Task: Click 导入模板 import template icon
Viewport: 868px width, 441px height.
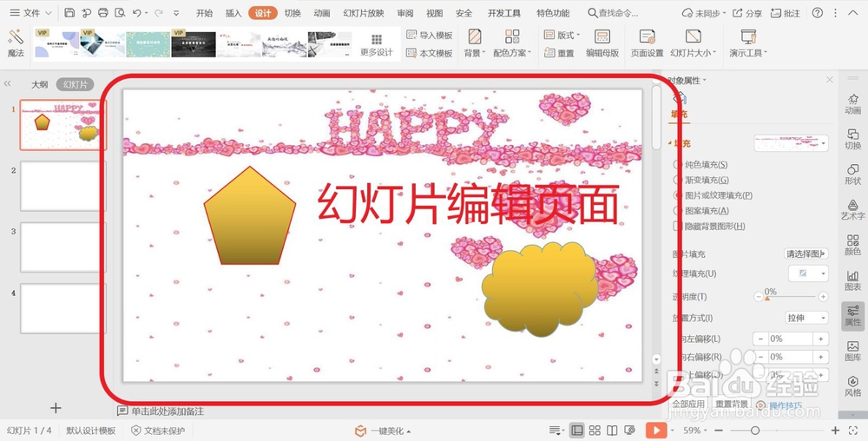Action: coord(411,35)
